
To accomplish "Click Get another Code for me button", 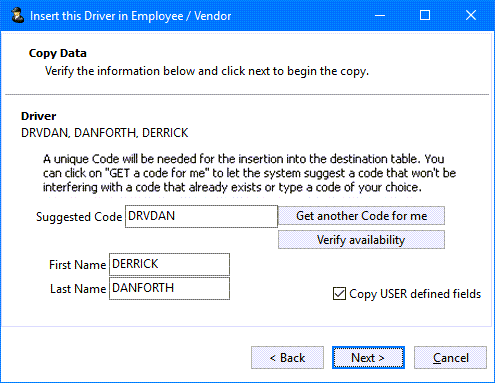I will (361, 216).
